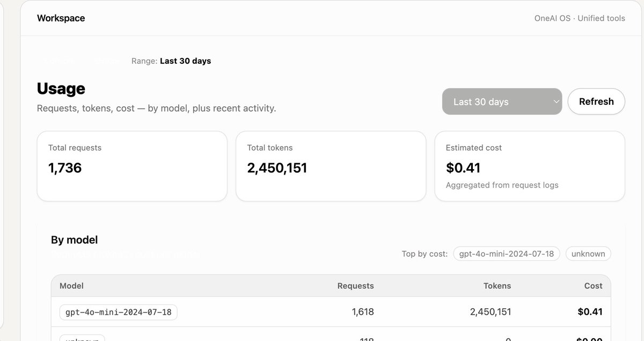The width and height of the screenshot is (644, 341).
Task: Click the Usage page heading
Action: tap(61, 89)
